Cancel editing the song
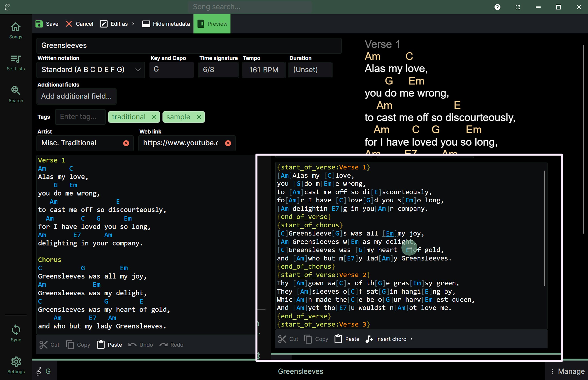588x380 pixels. pyautogui.click(x=80, y=24)
